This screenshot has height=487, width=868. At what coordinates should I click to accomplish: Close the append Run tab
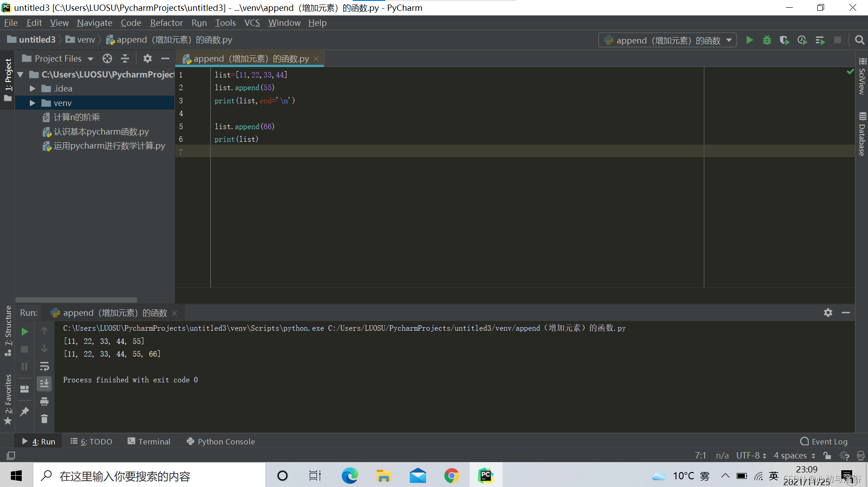[x=174, y=313]
